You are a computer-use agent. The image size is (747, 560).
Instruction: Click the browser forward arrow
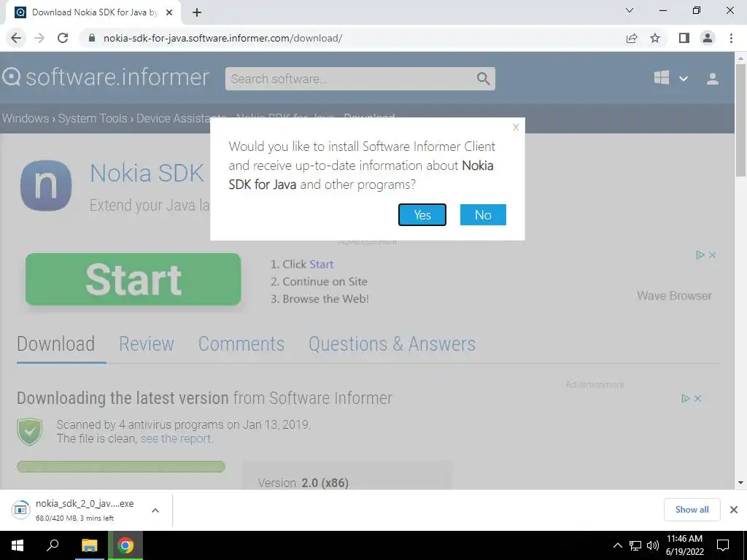click(39, 38)
